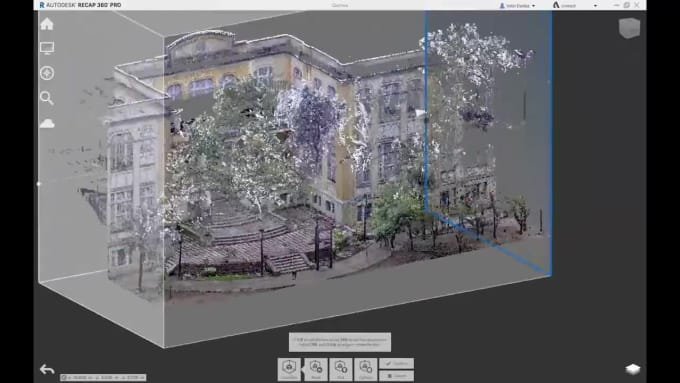Toggle the fourth limit box option
This screenshot has width=680, height=383.
pyautogui.click(x=366, y=369)
